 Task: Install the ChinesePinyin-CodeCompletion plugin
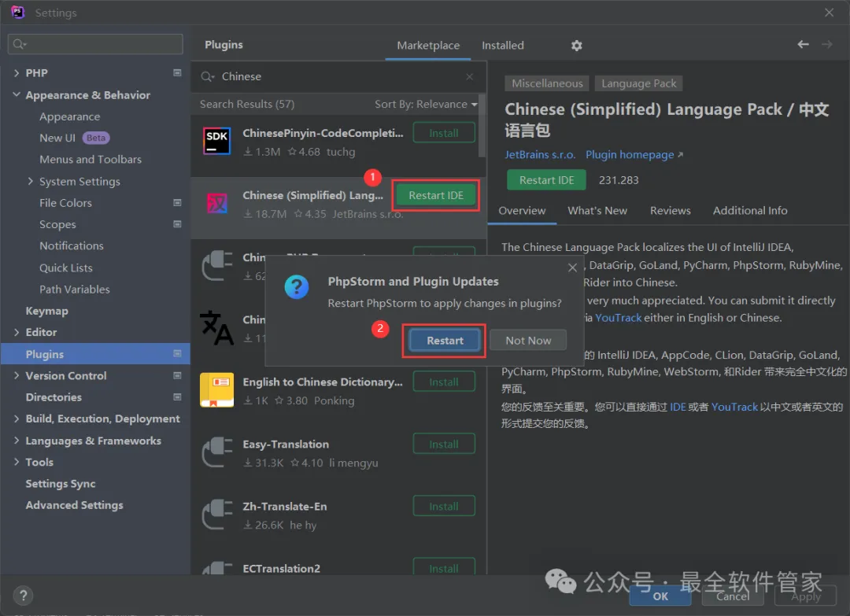pyautogui.click(x=444, y=133)
